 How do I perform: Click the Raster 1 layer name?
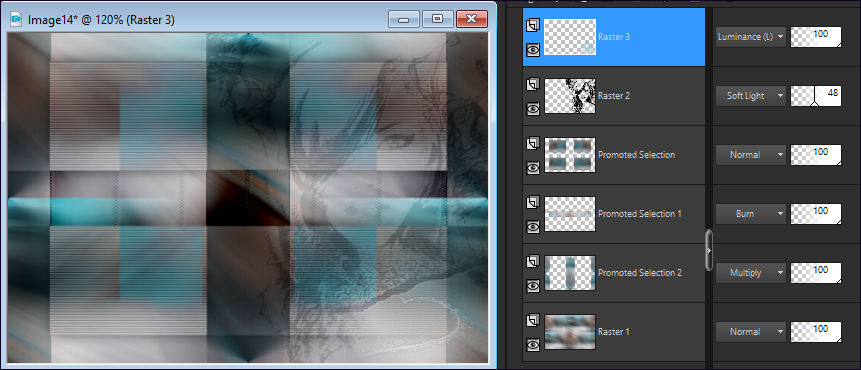tap(614, 332)
